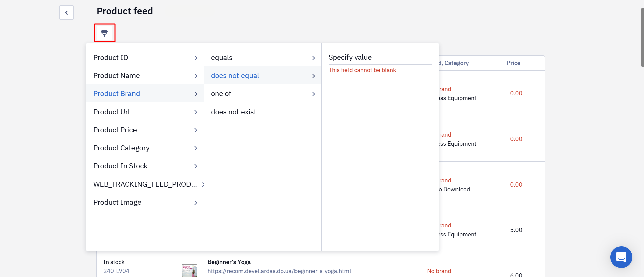644x277 pixels.
Task: Click the 'Download' category text
Action: tap(457, 189)
